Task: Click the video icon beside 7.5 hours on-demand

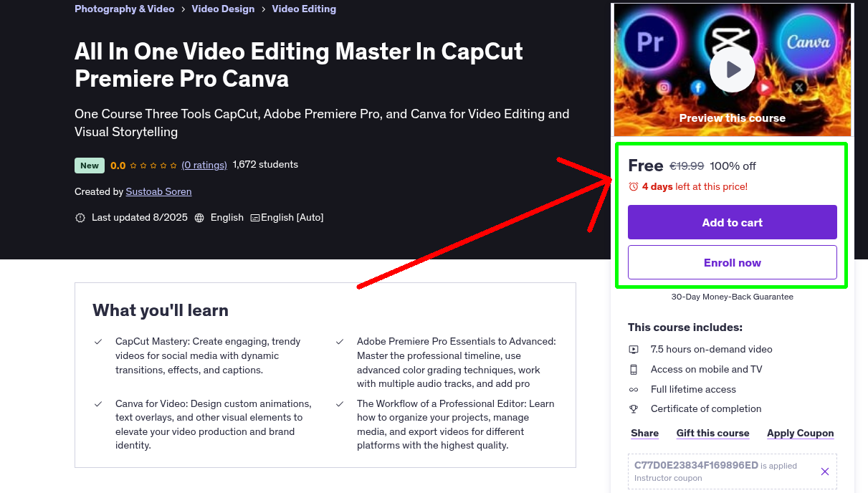Action: coord(634,350)
